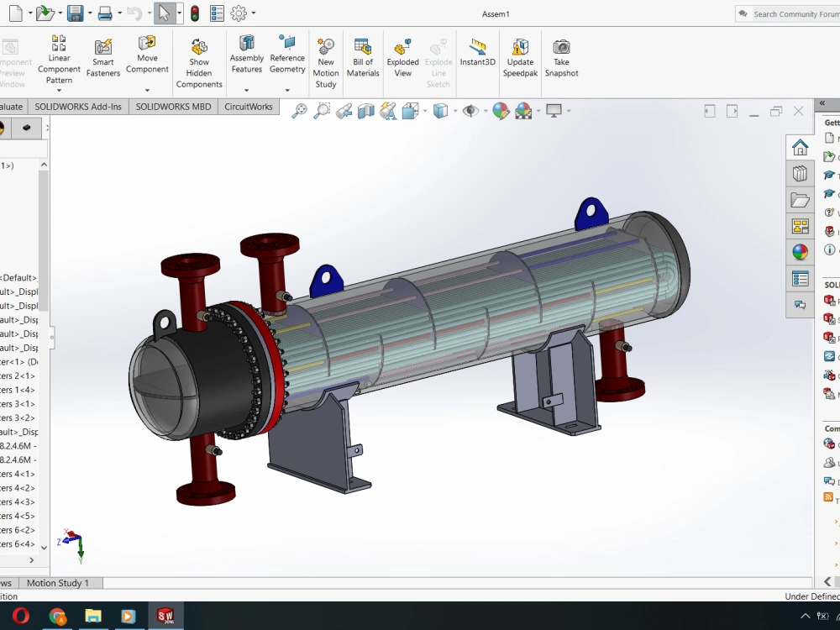Select the Assembly Features command

[x=246, y=59]
